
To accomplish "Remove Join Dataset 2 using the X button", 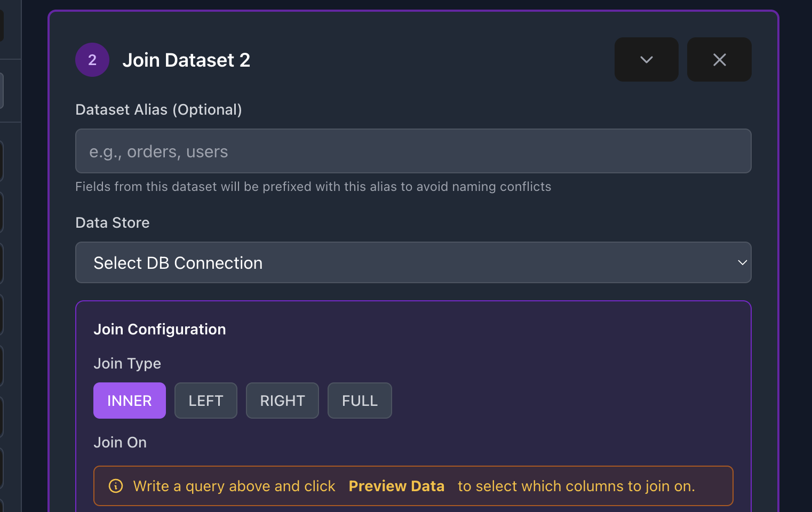I will (x=719, y=60).
